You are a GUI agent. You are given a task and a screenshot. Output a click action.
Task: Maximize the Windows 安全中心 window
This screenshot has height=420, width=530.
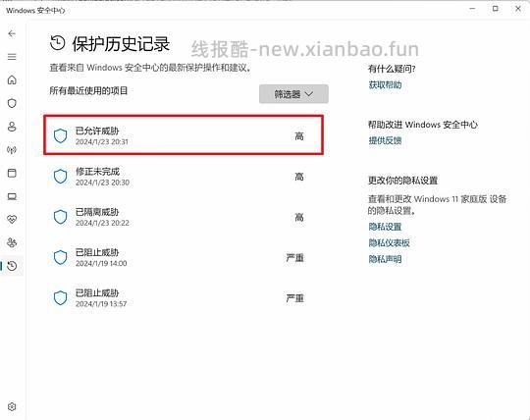coord(496,9)
